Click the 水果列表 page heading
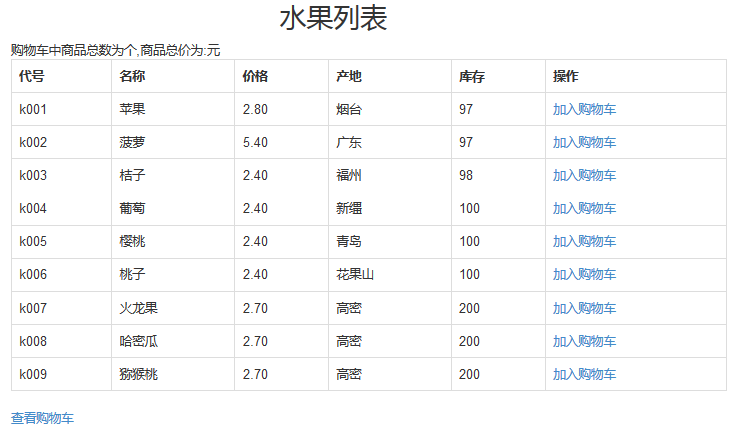Image resolution: width=733 pixels, height=428 pixels. tap(333, 19)
